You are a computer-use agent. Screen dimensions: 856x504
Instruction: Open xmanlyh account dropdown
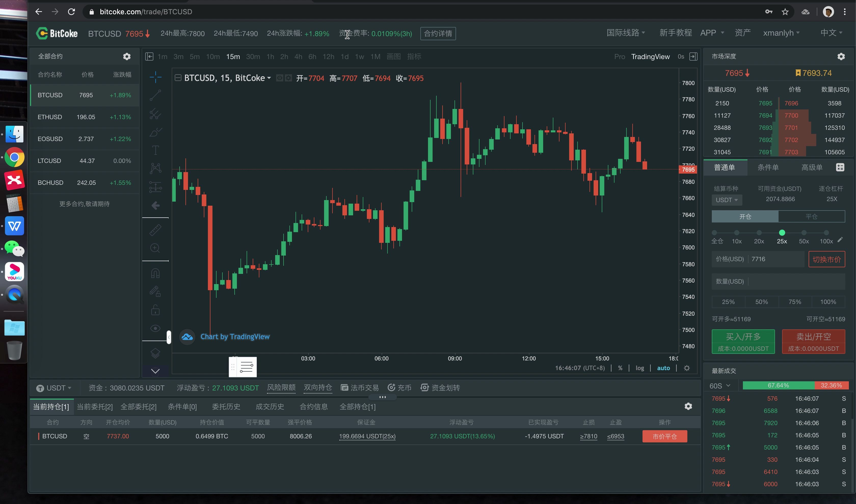click(781, 33)
